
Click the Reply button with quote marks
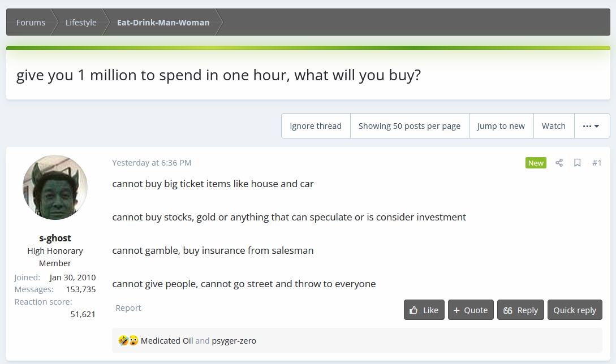pyautogui.click(x=520, y=310)
